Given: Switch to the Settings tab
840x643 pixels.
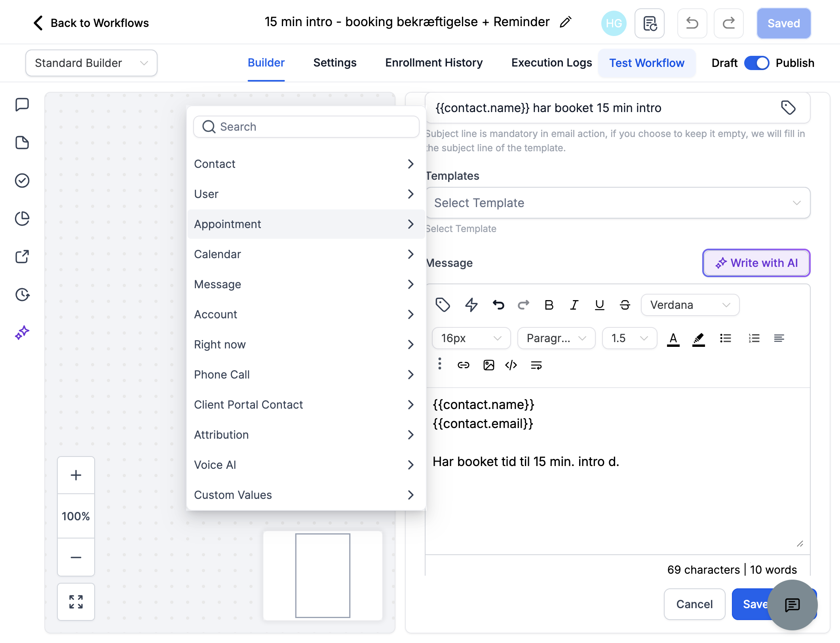Looking at the screenshot, I should (335, 63).
